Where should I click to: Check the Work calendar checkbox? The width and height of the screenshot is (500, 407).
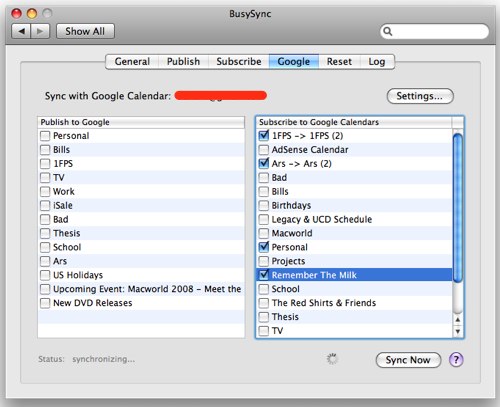tap(45, 192)
